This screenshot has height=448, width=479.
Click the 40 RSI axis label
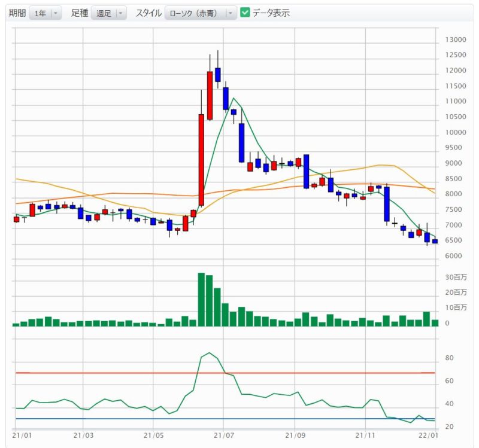coord(450,404)
